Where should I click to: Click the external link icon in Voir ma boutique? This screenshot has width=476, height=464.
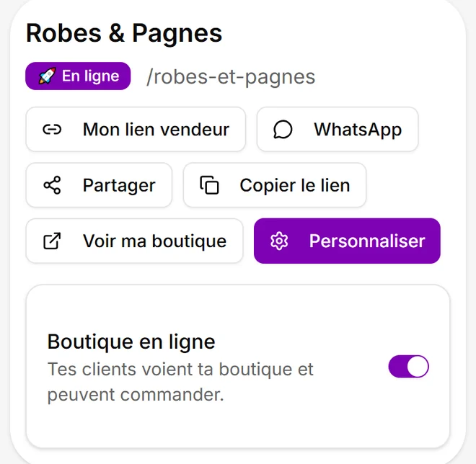tap(52, 241)
